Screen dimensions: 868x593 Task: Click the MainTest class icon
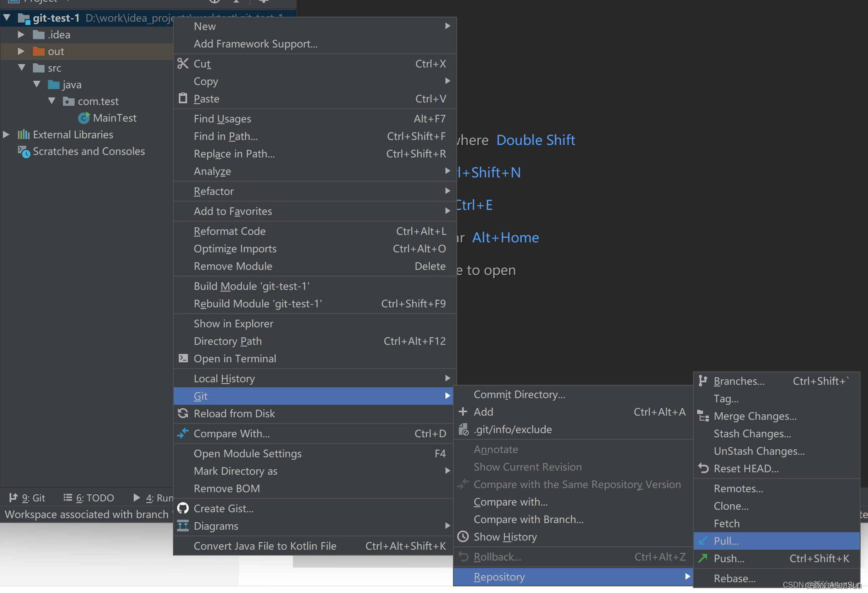tap(84, 118)
